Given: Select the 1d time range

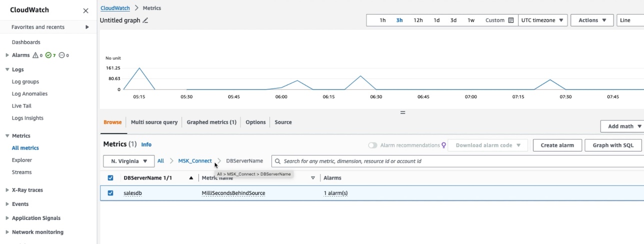Looking at the screenshot, I should pyautogui.click(x=436, y=20).
